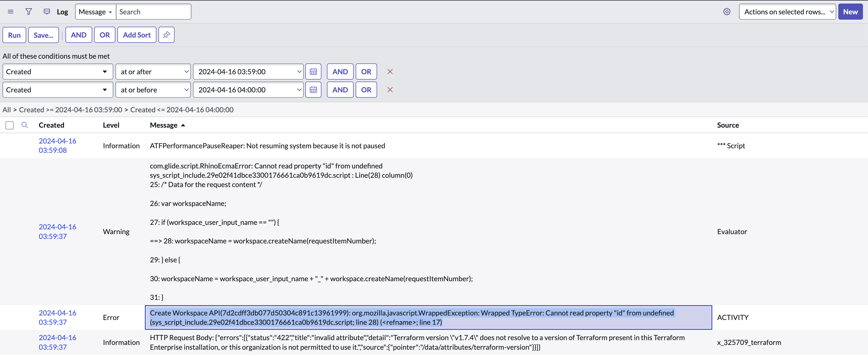Click the settings gear icon top right
The image size is (868, 357).
pos(727,11)
